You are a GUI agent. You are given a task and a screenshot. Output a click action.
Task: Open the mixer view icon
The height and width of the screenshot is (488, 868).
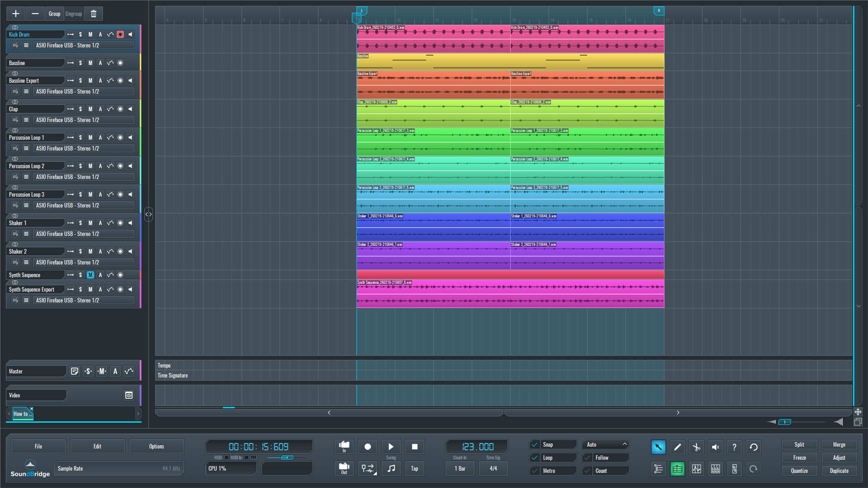tap(715, 469)
